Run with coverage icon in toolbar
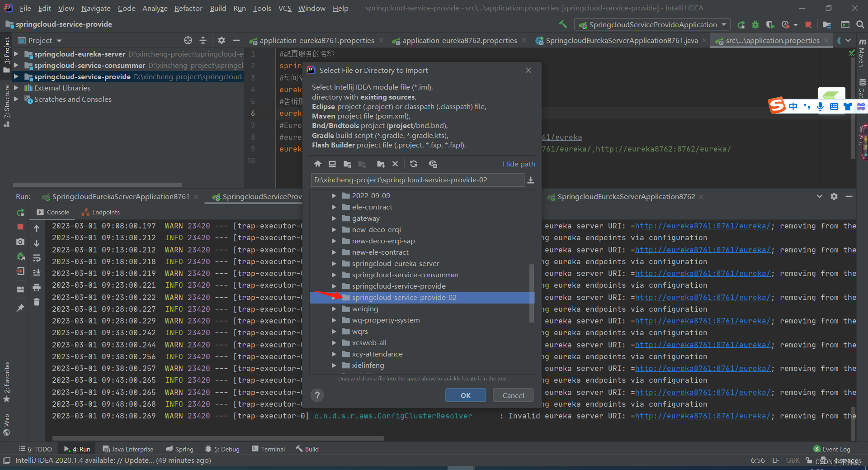 click(770, 24)
